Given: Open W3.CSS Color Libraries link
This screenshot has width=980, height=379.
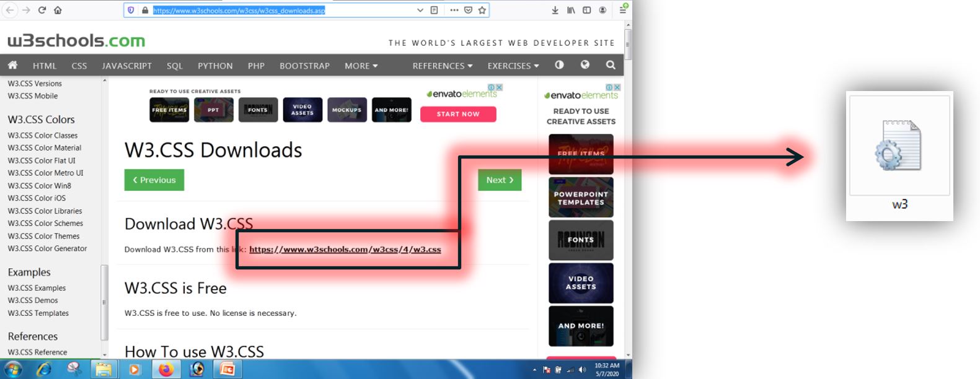Looking at the screenshot, I should pos(45,211).
